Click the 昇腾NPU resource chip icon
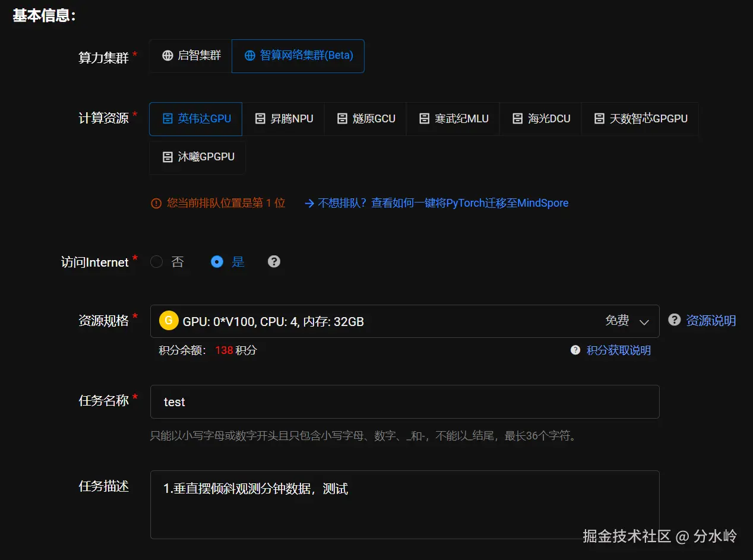Viewport: 753px width, 560px height. tap(260, 119)
